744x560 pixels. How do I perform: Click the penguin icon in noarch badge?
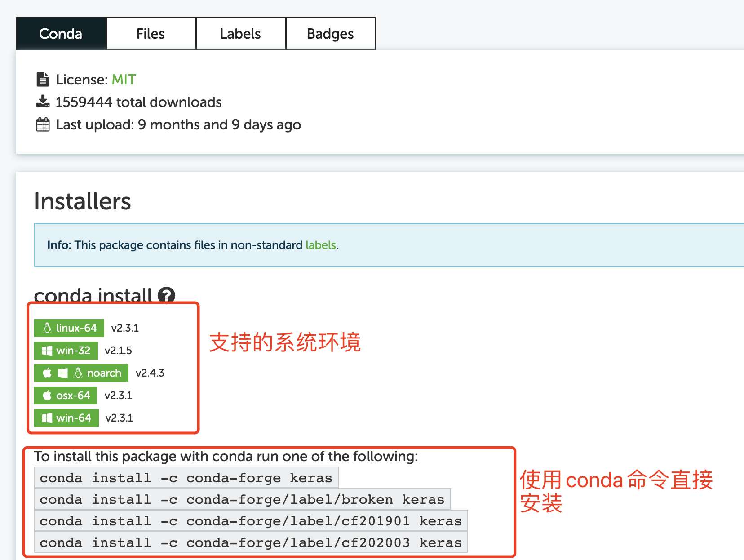coord(78,373)
